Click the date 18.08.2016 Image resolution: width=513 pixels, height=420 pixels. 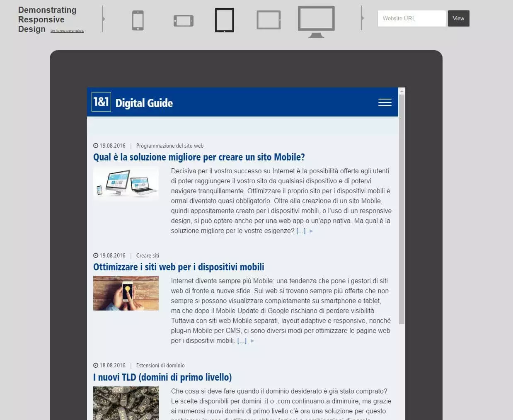click(x=112, y=365)
